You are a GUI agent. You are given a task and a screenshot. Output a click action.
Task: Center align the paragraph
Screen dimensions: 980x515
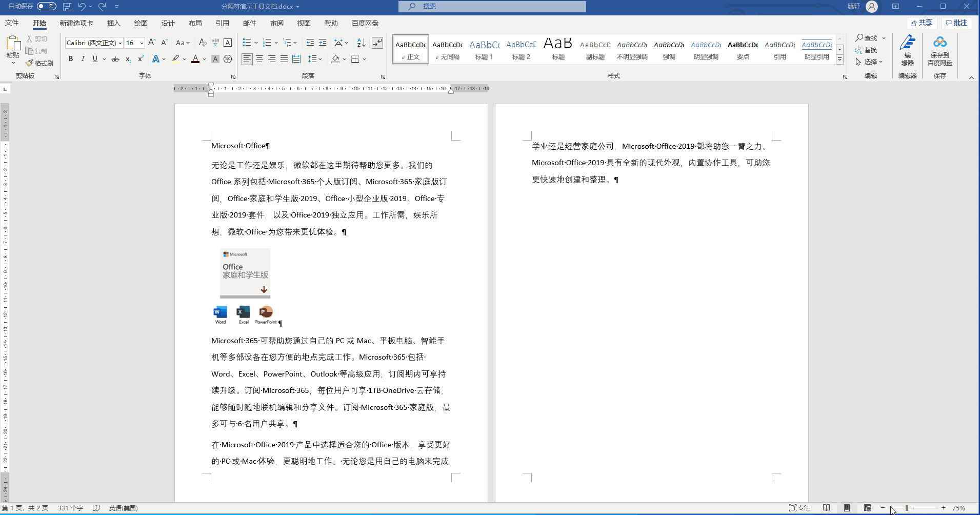pos(259,59)
